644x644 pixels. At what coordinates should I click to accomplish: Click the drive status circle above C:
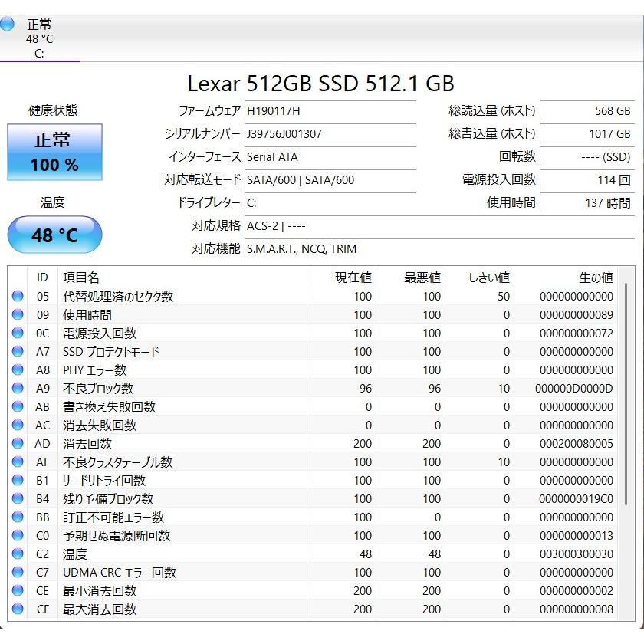pyautogui.click(x=7, y=24)
